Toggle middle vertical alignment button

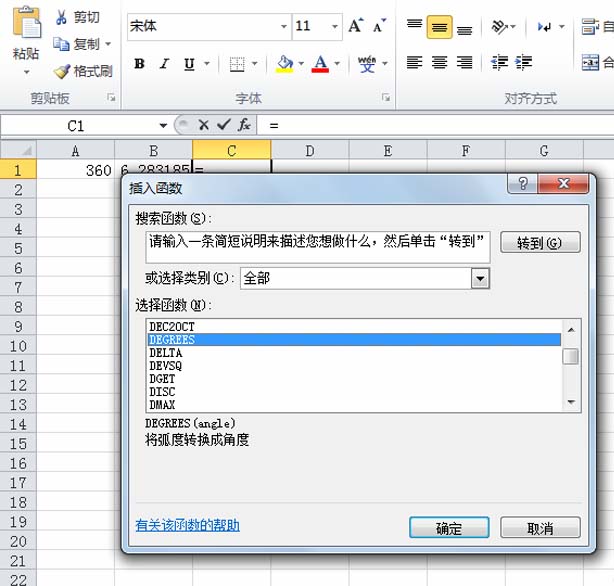439,27
